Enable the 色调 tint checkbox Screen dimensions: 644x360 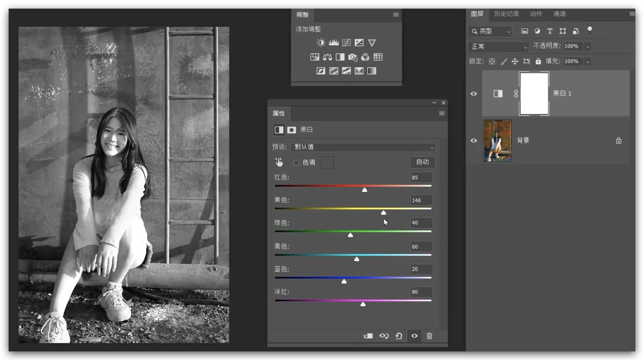coord(296,163)
